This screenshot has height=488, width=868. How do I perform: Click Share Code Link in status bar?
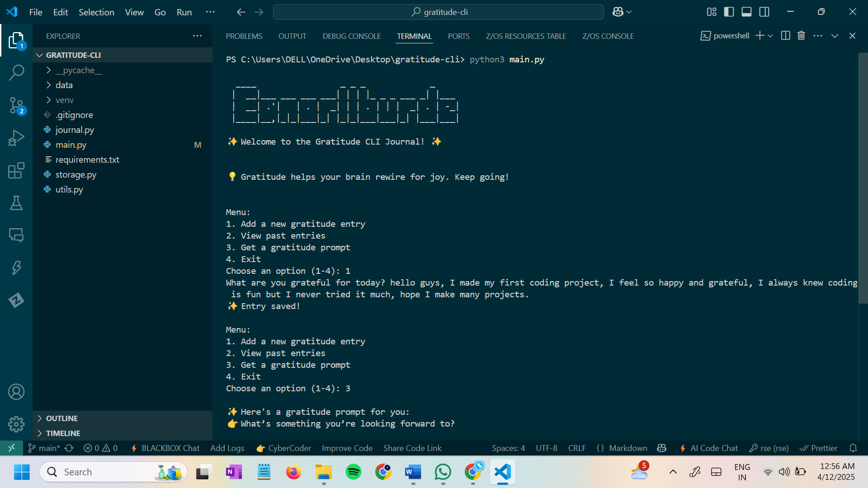point(412,448)
